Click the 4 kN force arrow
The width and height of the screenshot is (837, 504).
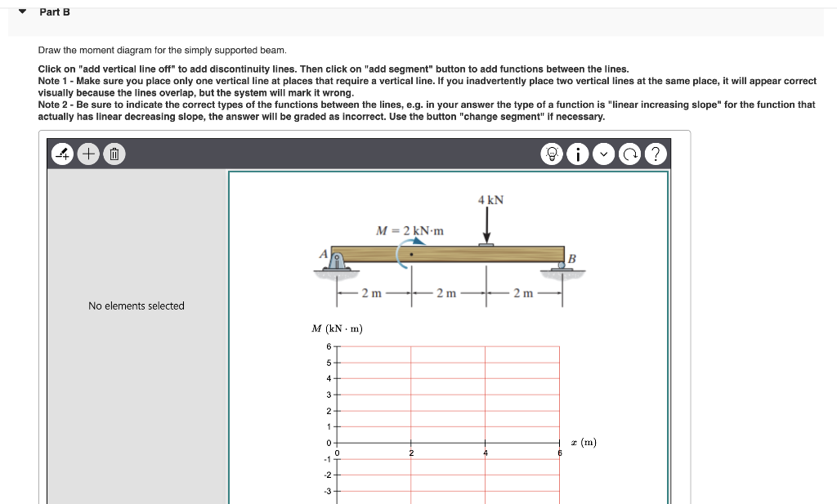point(488,222)
